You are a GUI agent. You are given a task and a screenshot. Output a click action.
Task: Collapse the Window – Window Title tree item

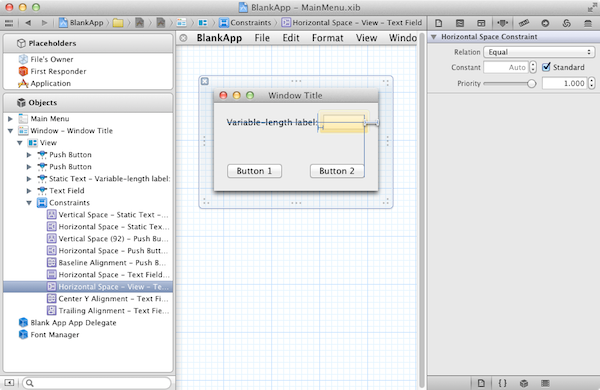coord(10,131)
